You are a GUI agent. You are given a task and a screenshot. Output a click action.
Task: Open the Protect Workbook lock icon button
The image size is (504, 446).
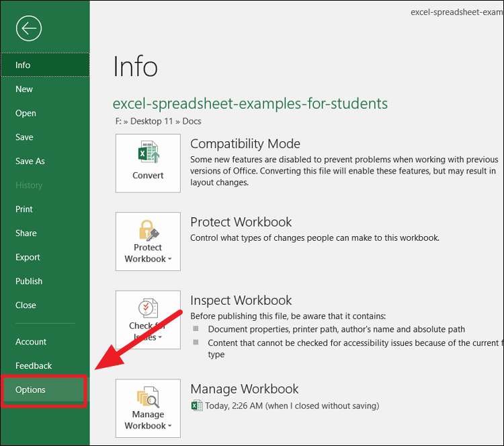(148, 241)
